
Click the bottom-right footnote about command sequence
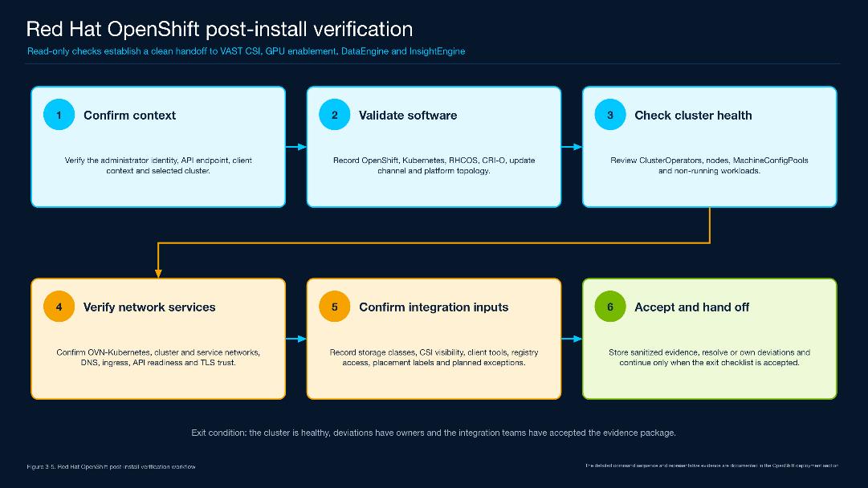click(711, 466)
